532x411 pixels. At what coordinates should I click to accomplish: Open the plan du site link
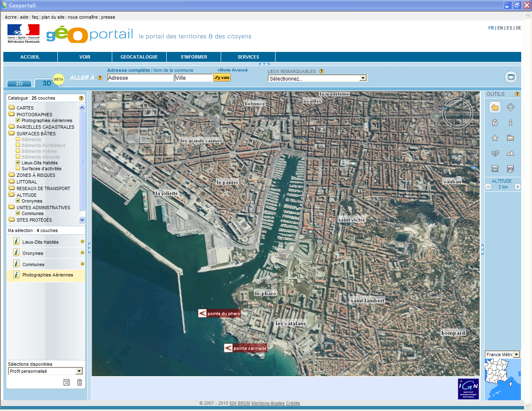tap(53, 17)
